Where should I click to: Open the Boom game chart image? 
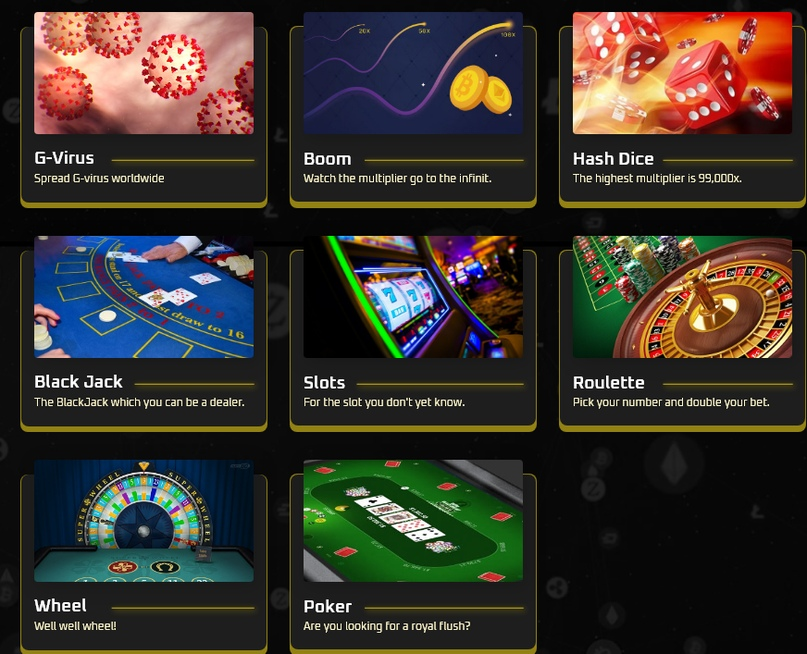[413, 73]
